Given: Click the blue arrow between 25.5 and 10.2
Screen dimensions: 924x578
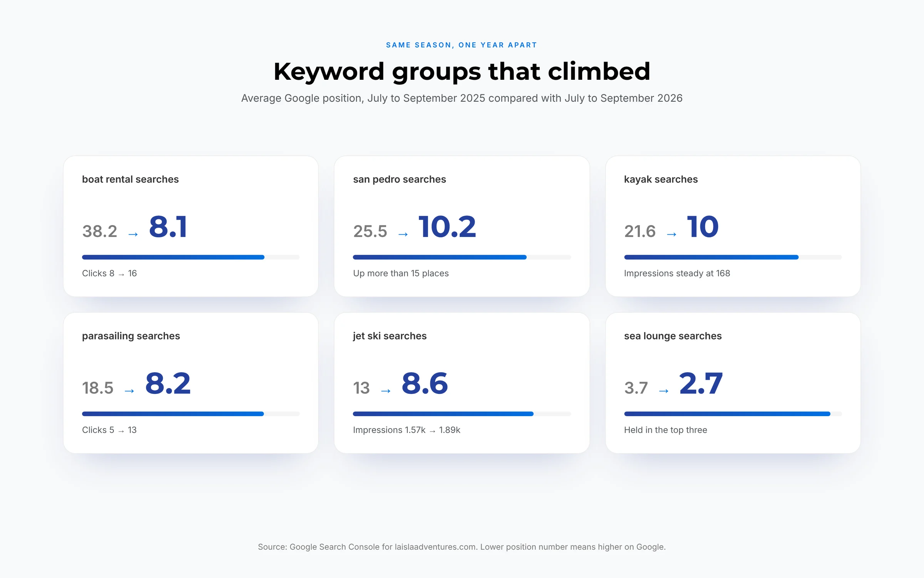Looking at the screenshot, I should [403, 234].
